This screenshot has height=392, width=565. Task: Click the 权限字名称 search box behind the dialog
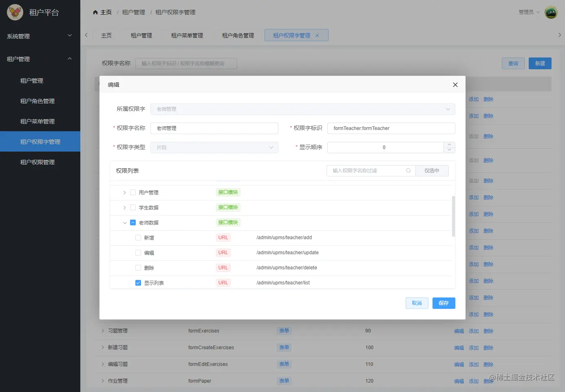coord(186,64)
